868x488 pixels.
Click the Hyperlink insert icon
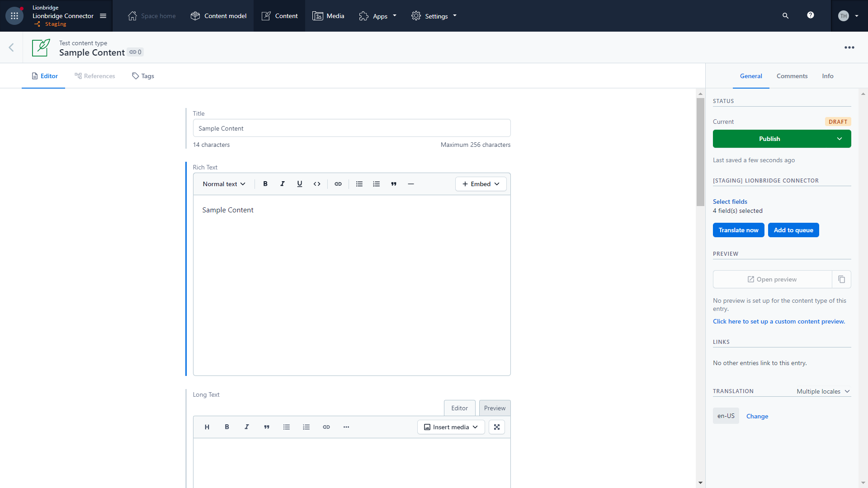pos(338,183)
